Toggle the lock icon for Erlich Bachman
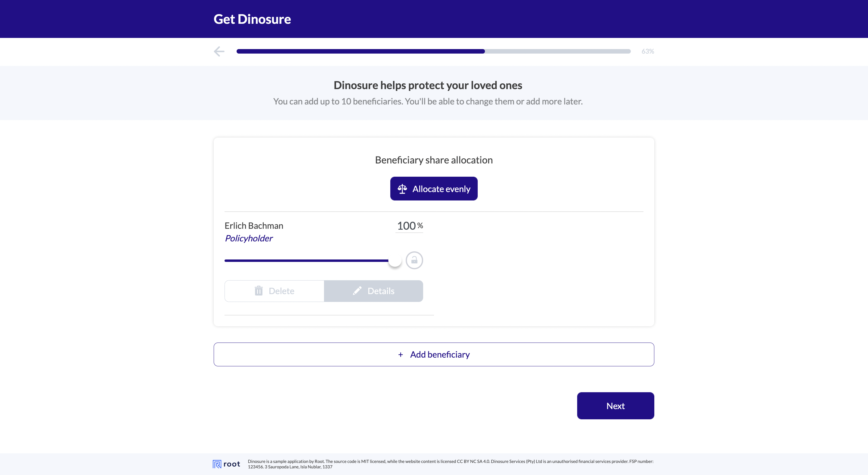868x475 pixels. (x=414, y=260)
